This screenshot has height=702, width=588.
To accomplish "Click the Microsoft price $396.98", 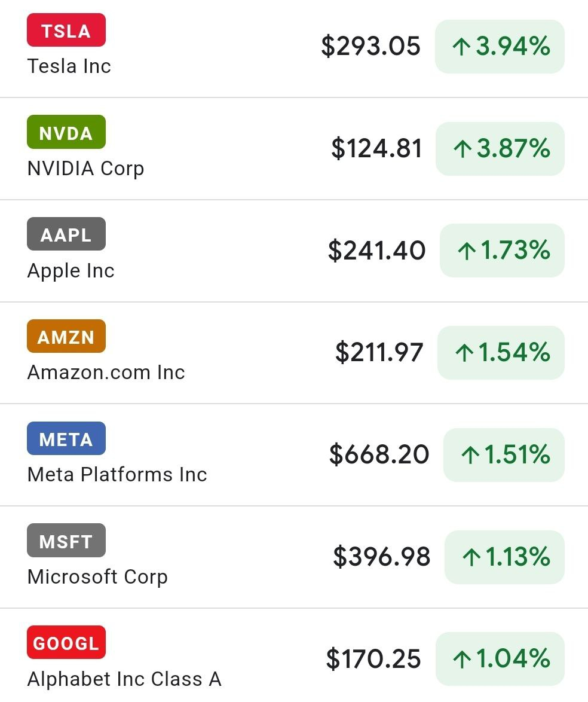I will [x=381, y=557].
